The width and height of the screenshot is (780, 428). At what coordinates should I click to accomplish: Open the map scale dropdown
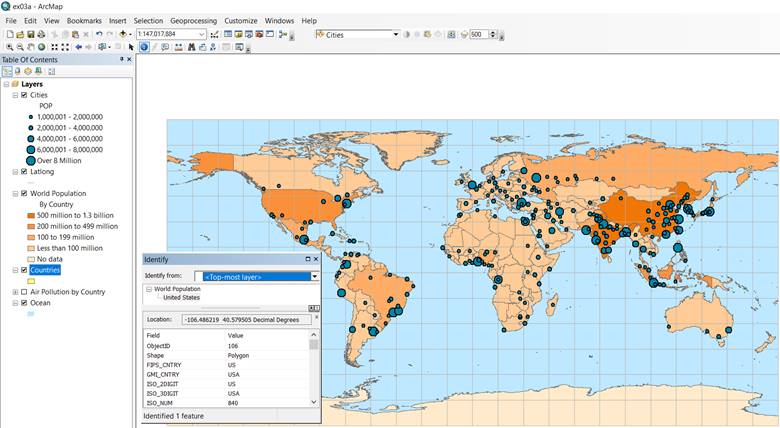pos(201,34)
